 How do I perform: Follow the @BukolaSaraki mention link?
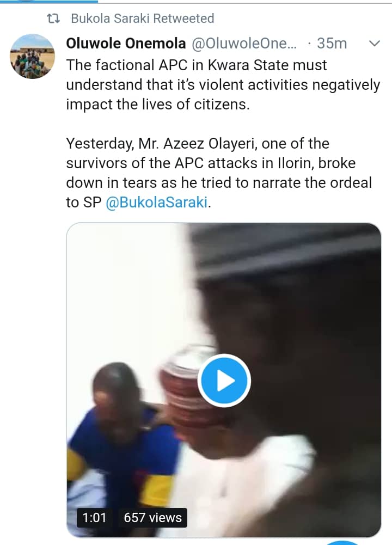click(x=157, y=203)
